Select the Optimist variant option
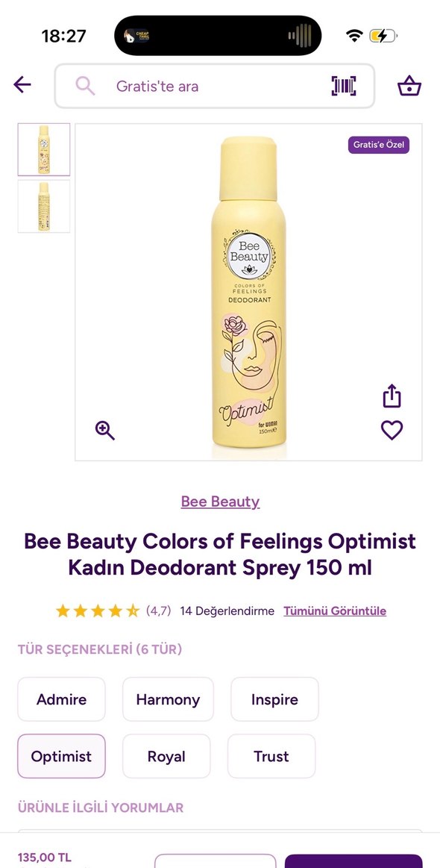The height and width of the screenshot is (868, 440). point(61,756)
